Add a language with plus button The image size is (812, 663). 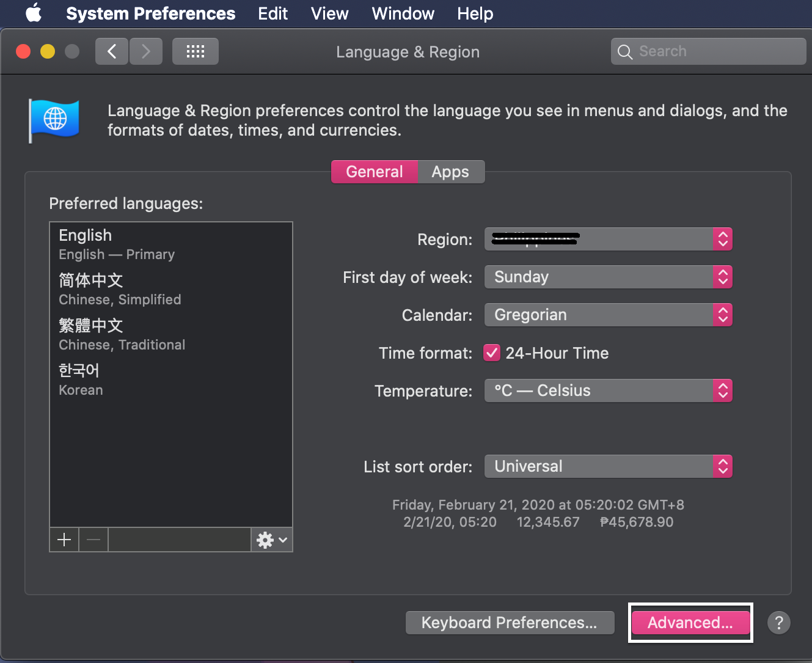(x=64, y=540)
